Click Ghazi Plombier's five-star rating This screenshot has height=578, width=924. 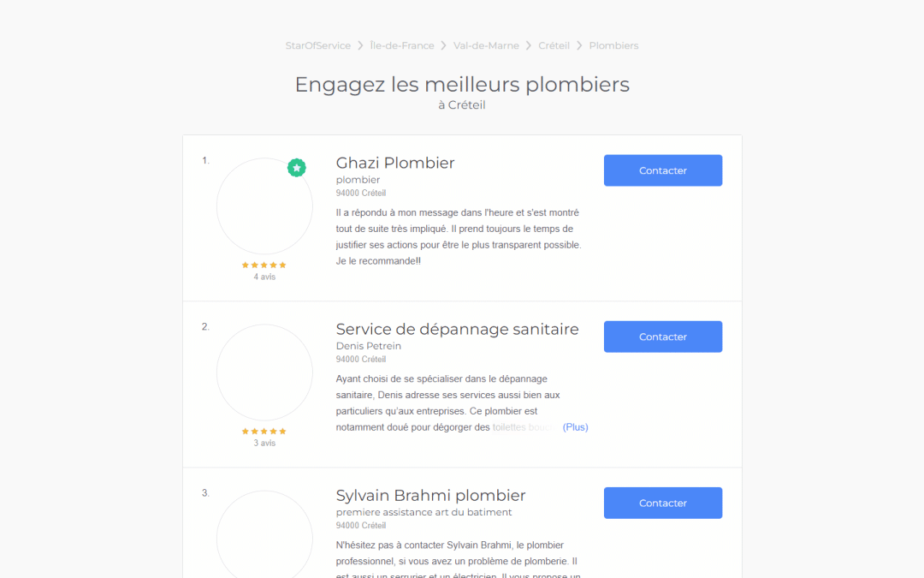click(x=264, y=265)
